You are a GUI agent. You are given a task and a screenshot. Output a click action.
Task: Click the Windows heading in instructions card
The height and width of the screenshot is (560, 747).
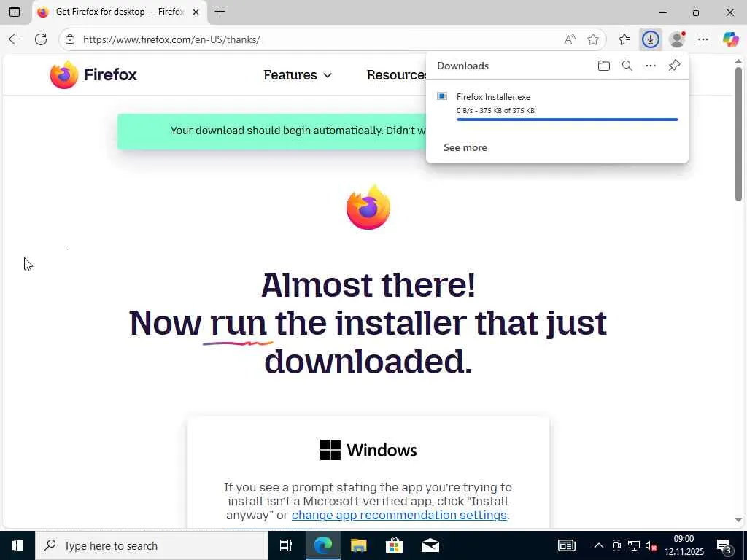pos(368,450)
